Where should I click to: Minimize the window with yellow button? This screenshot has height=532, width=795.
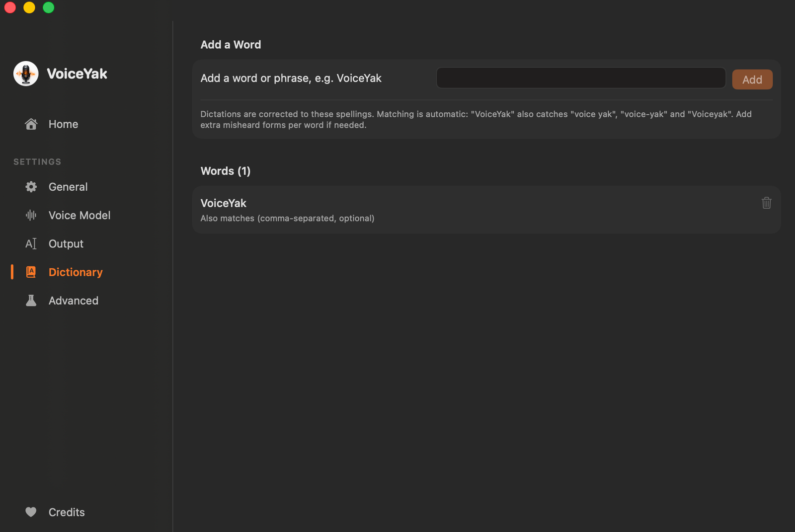(x=29, y=7)
